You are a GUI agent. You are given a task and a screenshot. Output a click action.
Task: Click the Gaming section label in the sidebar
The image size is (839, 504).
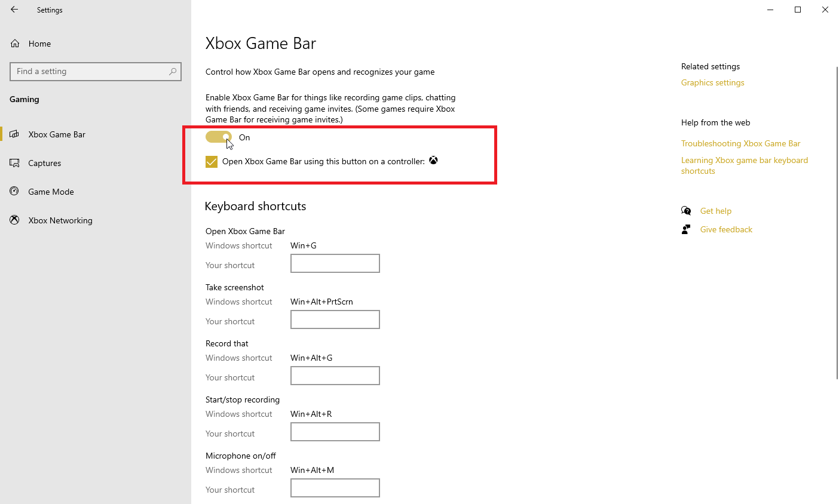pyautogui.click(x=25, y=99)
